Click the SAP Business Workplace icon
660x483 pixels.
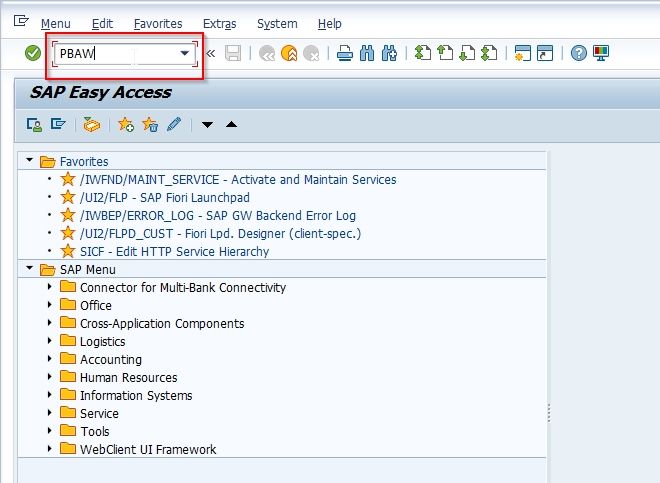91,125
